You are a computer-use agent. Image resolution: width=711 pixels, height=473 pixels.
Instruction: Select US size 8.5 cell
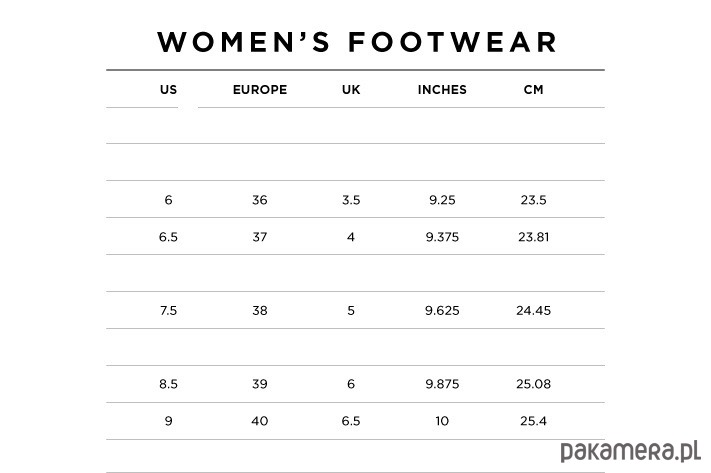[168, 384]
